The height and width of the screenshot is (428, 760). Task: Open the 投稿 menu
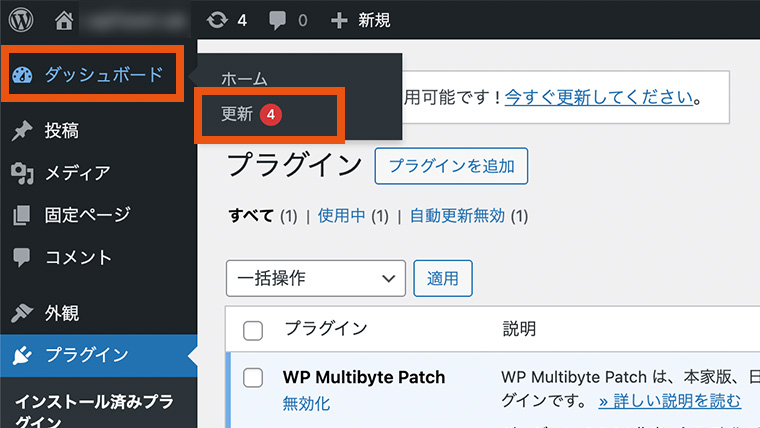point(98,130)
